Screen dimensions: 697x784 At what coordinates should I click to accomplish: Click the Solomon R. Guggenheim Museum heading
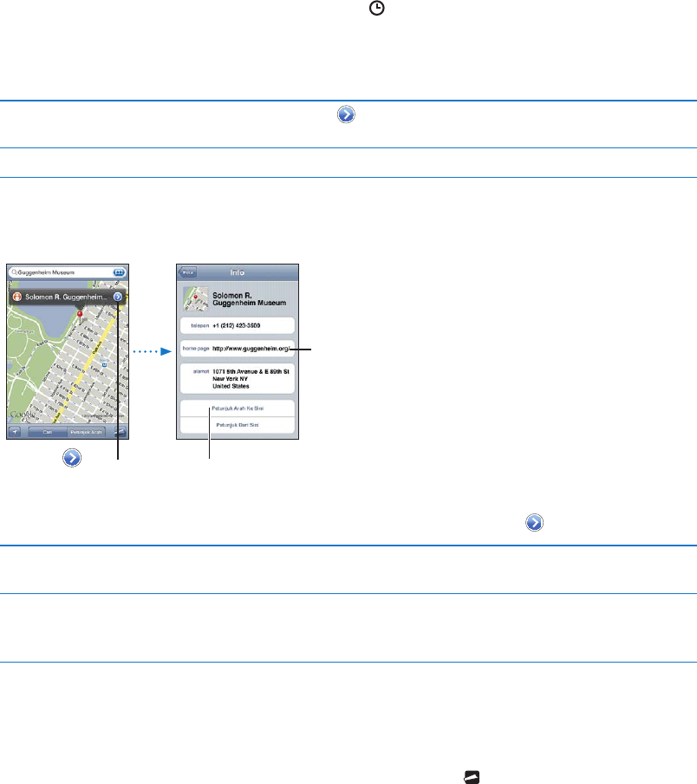click(250, 299)
